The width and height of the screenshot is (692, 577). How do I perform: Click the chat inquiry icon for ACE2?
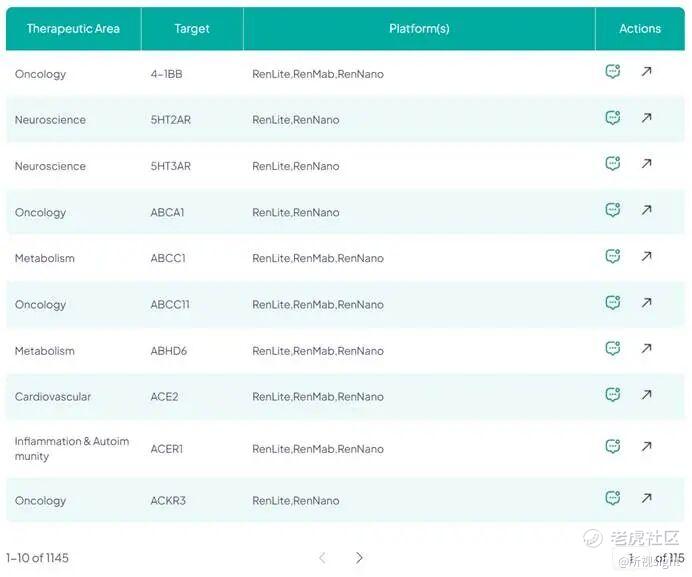[x=613, y=395]
